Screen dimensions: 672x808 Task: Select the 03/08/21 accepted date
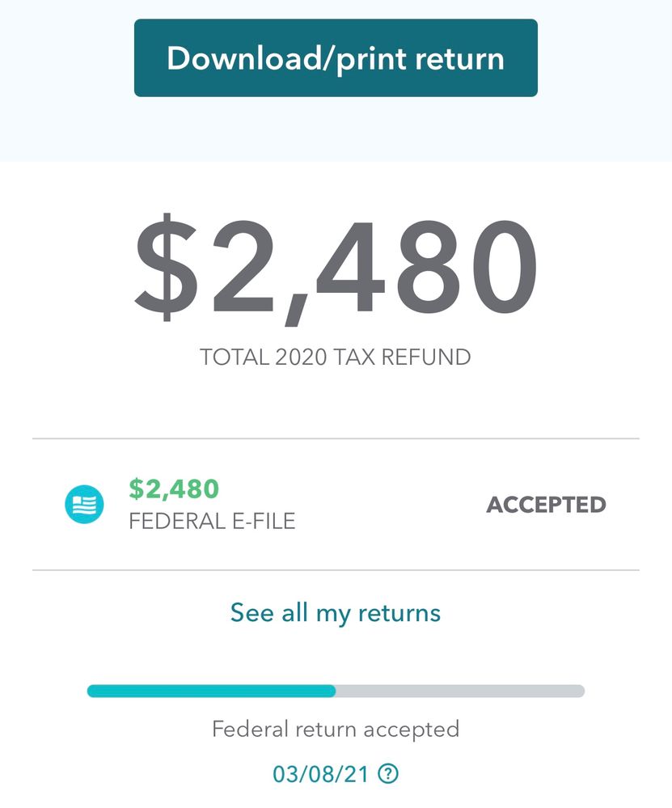point(321,774)
